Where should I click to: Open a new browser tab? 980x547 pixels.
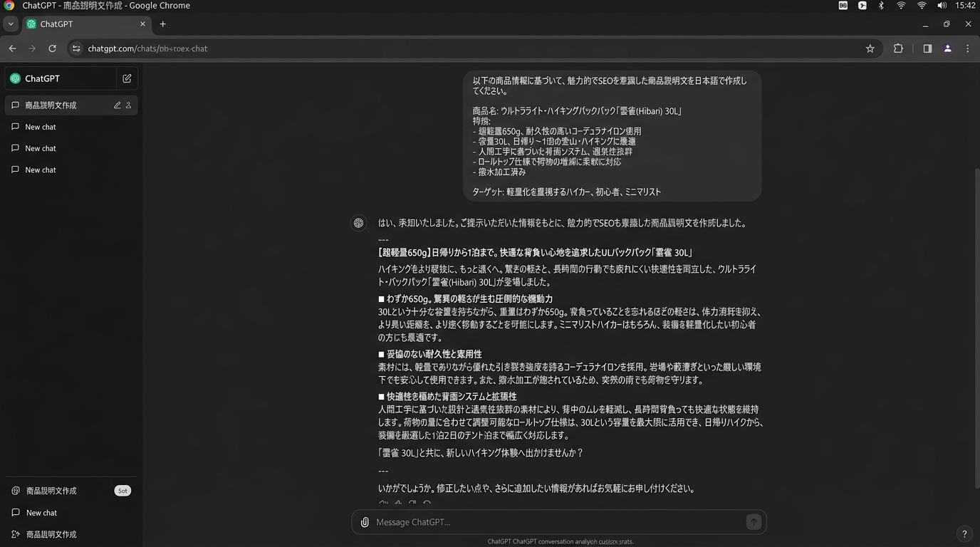click(x=162, y=24)
